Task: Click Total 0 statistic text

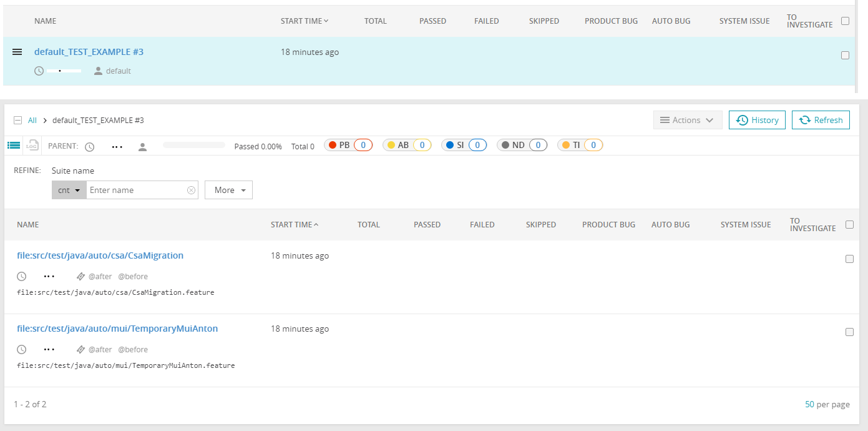Action: (x=303, y=147)
